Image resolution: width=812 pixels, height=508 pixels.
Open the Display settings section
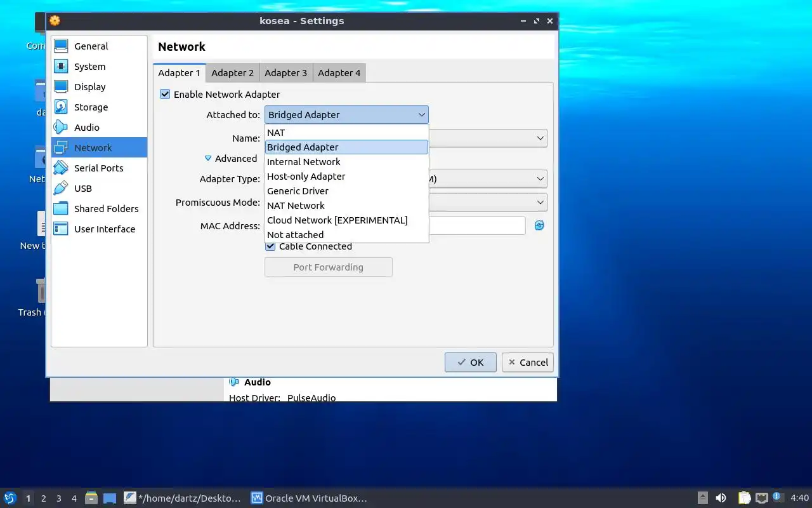[99, 87]
